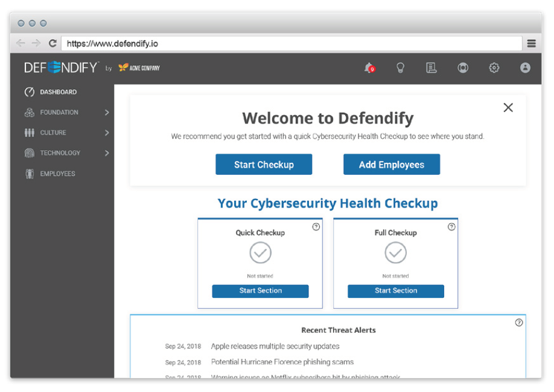Click 'Not started' under Full Checkup
The height and width of the screenshot is (392, 554).
pos(395,276)
